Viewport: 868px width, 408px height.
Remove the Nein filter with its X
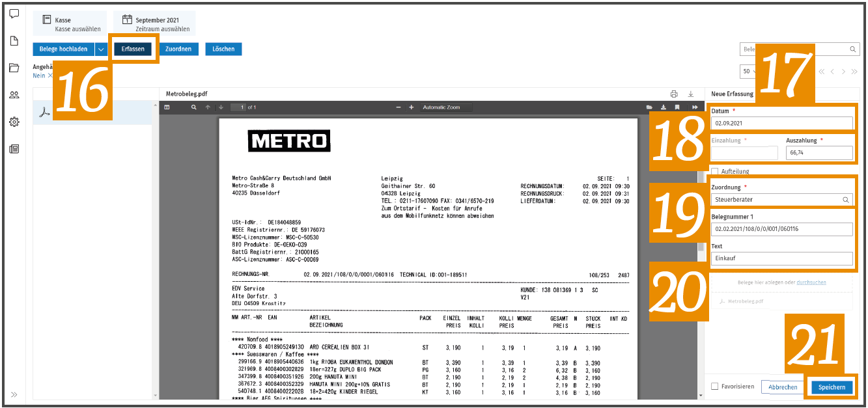(x=50, y=76)
